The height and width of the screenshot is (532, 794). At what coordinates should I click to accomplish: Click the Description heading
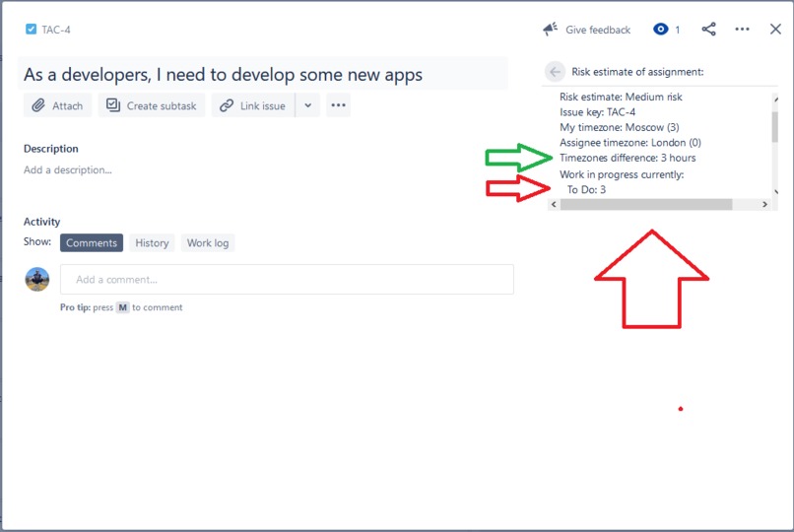(50, 149)
